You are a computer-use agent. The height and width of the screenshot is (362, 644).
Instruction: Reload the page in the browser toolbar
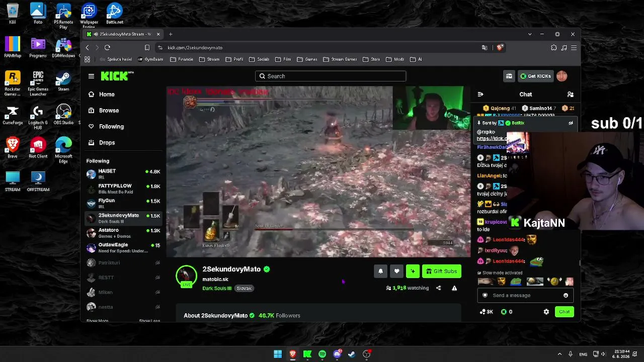107,47
